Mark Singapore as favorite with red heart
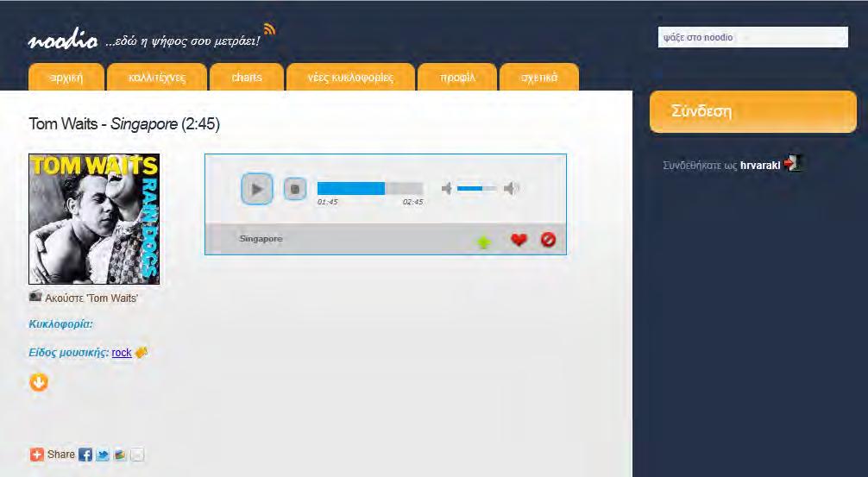This screenshot has width=868, height=477. point(519,239)
